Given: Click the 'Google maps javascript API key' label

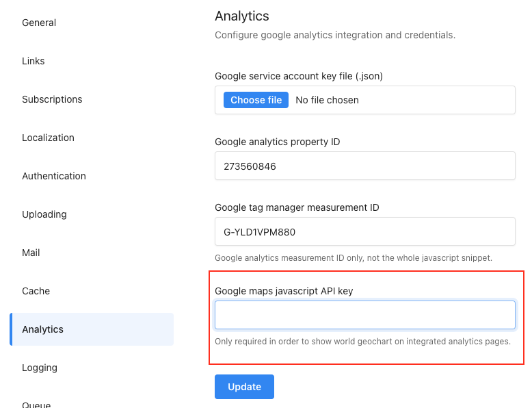Looking at the screenshot, I should pos(284,291).
